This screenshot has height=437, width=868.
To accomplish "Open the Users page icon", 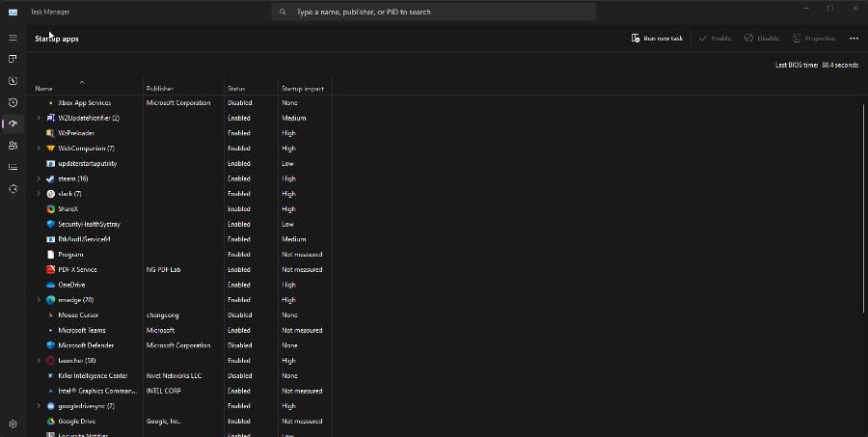I will [13, 145].
